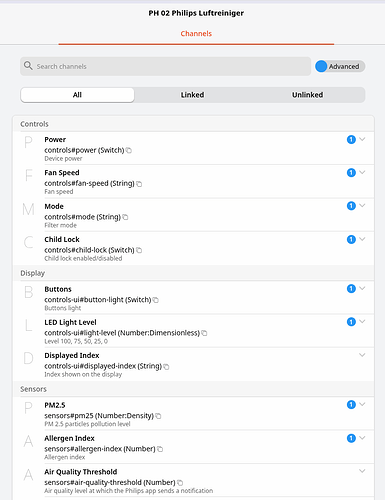Screen dimensions: 385x500
Task: Expand the LED Light Level channel
Action: click(362, 321)
